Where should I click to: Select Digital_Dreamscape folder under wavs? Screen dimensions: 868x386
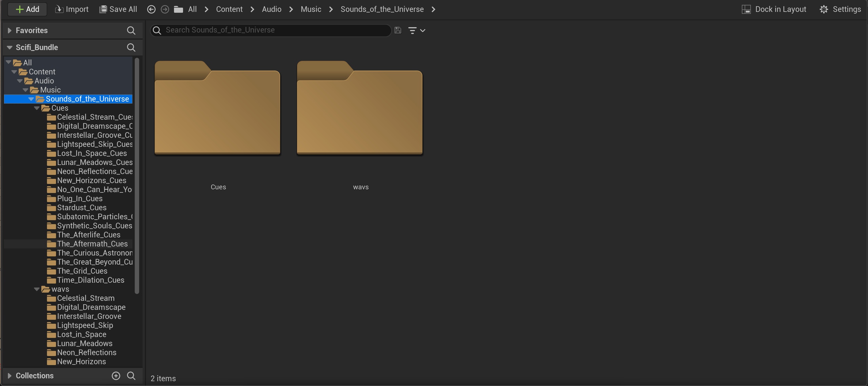click(86, 307)
